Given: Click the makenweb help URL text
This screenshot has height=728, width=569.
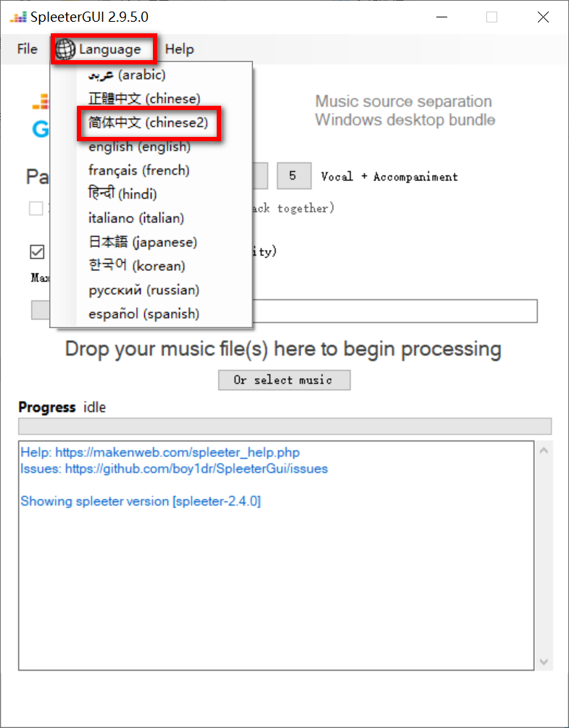Looking at the screenshot, I should tap(178, 452).
